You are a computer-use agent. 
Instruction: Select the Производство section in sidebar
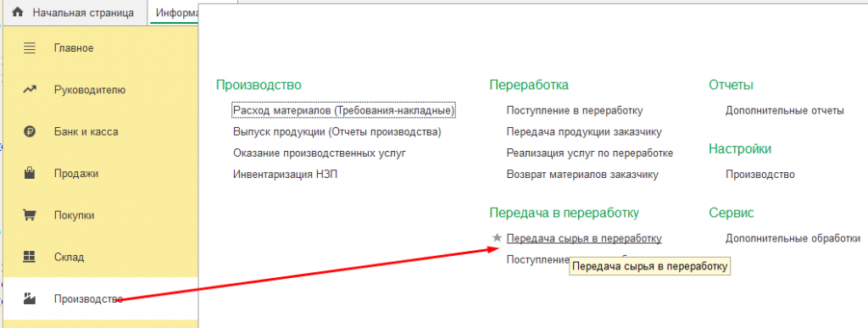tap(101, 298)
